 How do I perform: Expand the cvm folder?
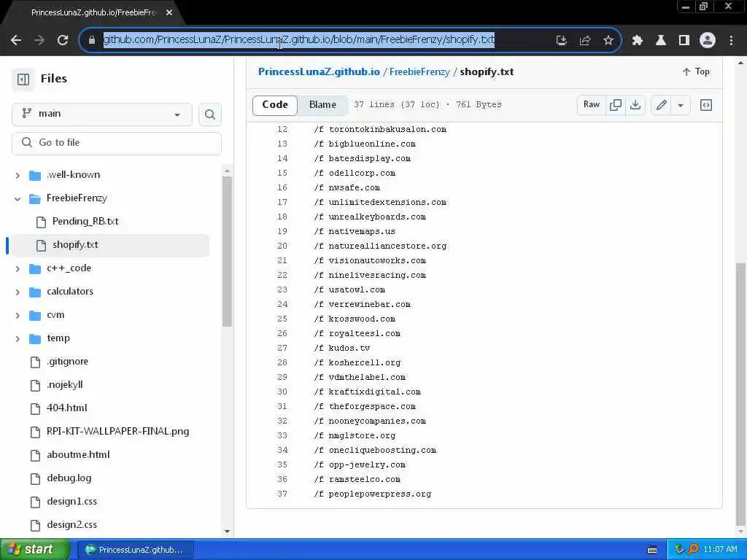pyautogui.click(x=18, y=315)
